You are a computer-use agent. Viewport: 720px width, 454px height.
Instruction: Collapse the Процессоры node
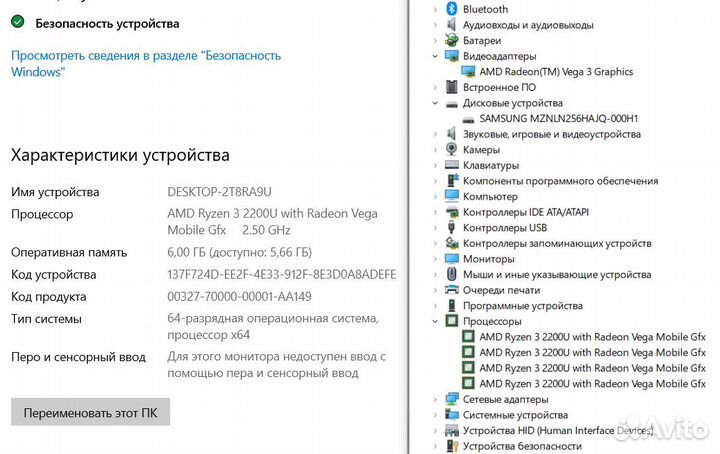[435, 321]
